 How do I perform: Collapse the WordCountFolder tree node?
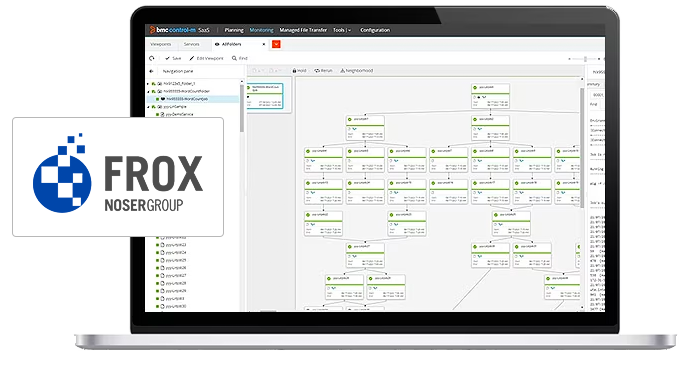coord(148,92)
